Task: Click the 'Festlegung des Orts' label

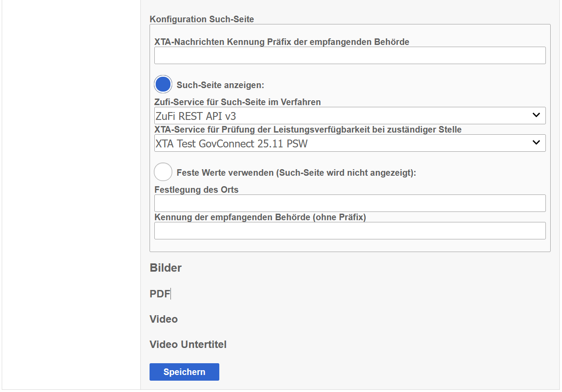Action: (x=197, y=190)
